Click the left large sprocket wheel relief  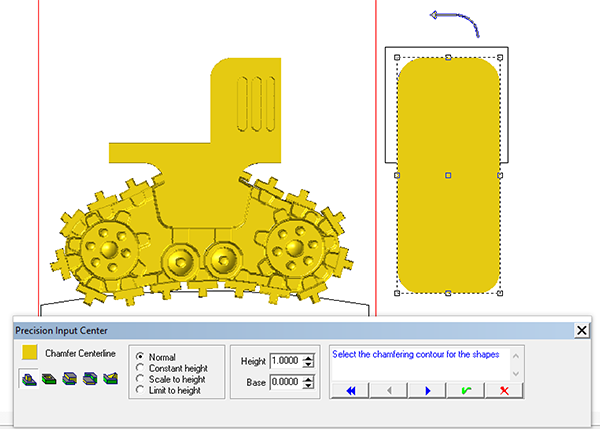tap(108, 250)
